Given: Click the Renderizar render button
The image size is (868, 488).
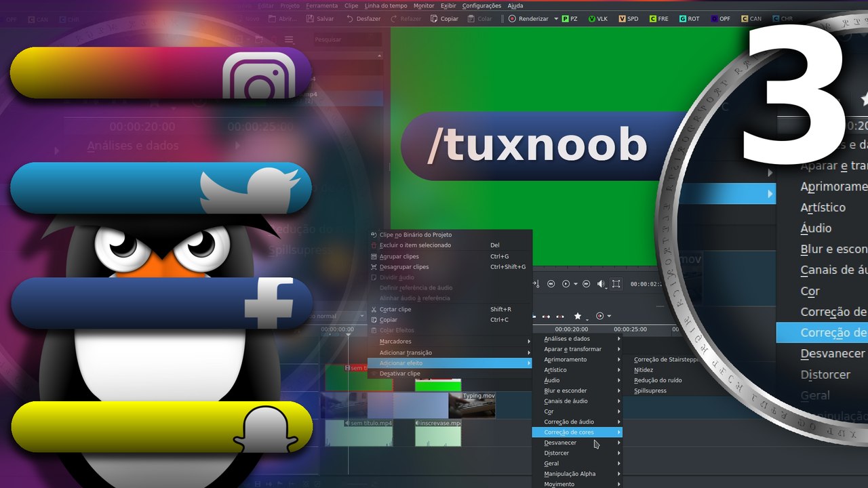Looking at the screenshot, I should (x=528, y=19).
